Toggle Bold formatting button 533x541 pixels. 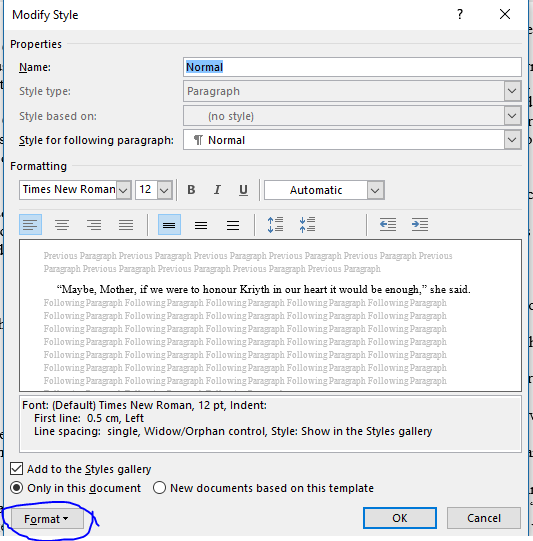pos(191,190)
